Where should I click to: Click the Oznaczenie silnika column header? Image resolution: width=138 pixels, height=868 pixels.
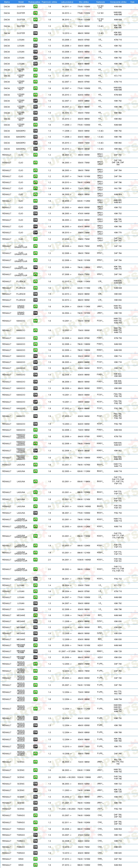118,2
